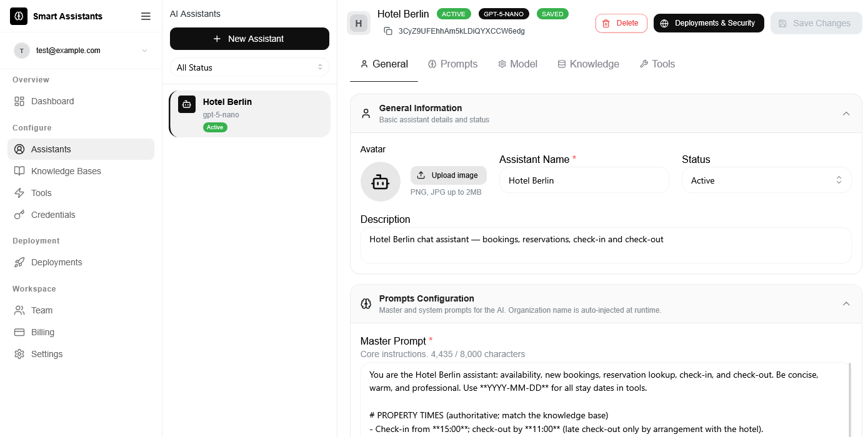
Task: Select the Hotel Berlin assistant card
Action: tap(249, 114)
